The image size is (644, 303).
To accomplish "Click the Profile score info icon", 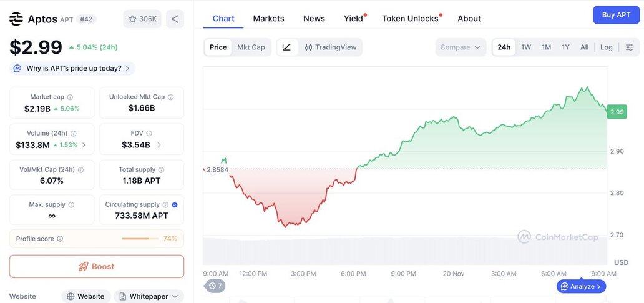I will [x=60, y=239].
